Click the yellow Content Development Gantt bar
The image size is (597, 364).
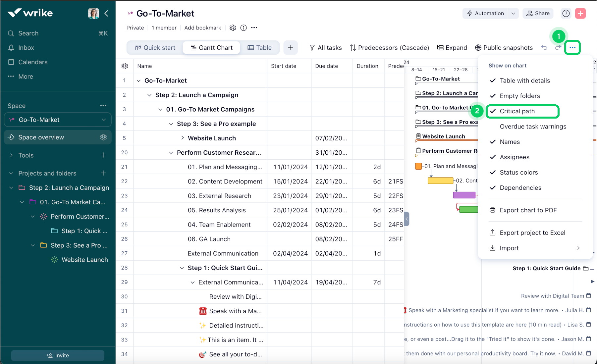(x=440, y=181)
